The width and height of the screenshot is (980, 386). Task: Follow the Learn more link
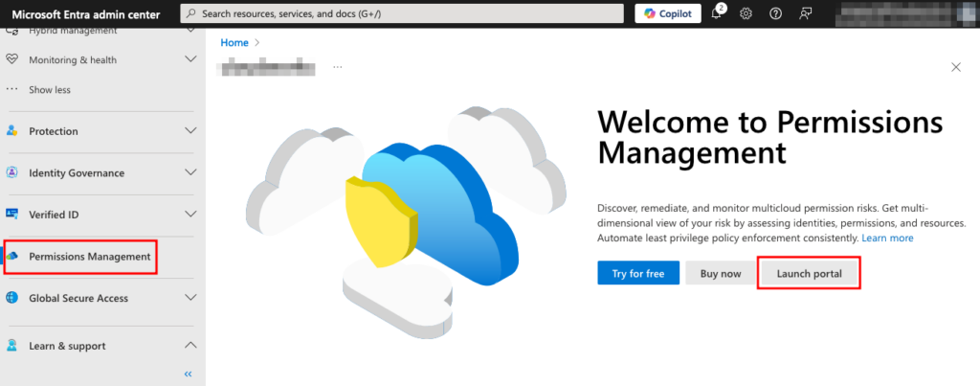[x=887, y=238]
